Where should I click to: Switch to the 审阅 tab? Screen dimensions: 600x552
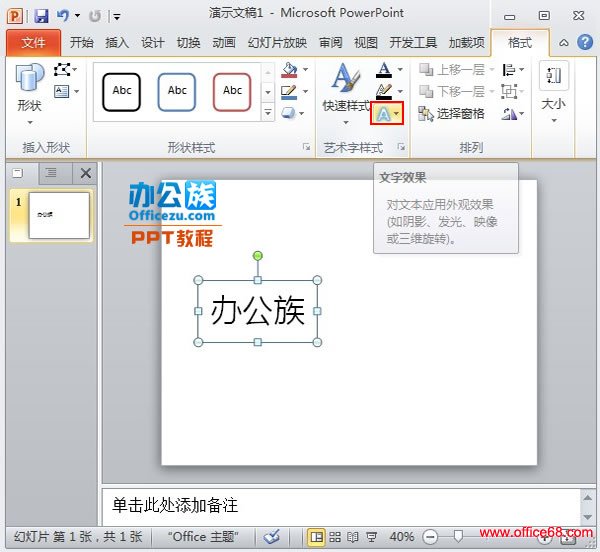(331, 42)
